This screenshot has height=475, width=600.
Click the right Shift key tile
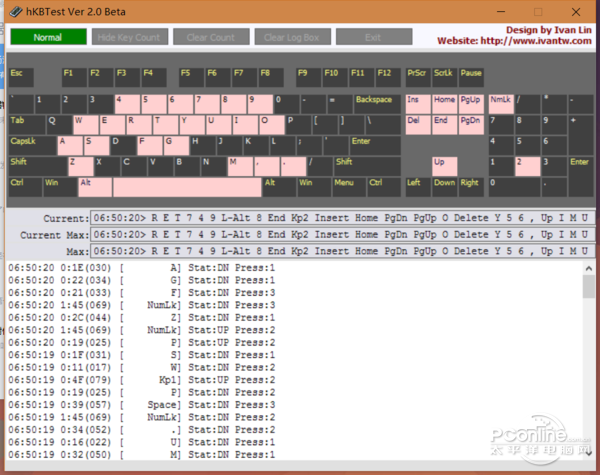tap(367, 166)
